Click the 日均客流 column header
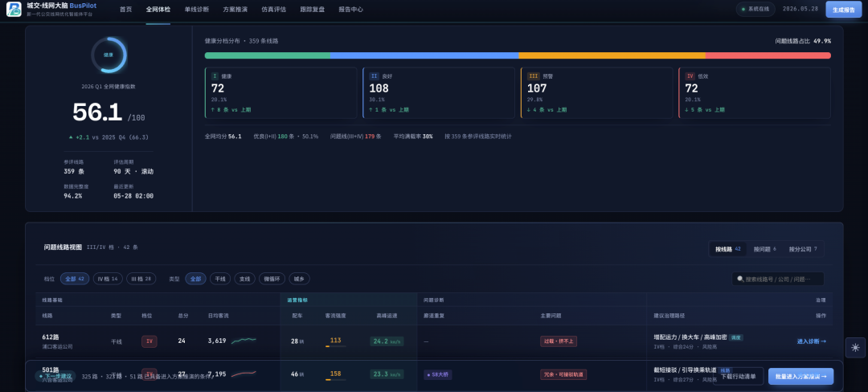Screen dimensions: 868x392 click(218, 316)
